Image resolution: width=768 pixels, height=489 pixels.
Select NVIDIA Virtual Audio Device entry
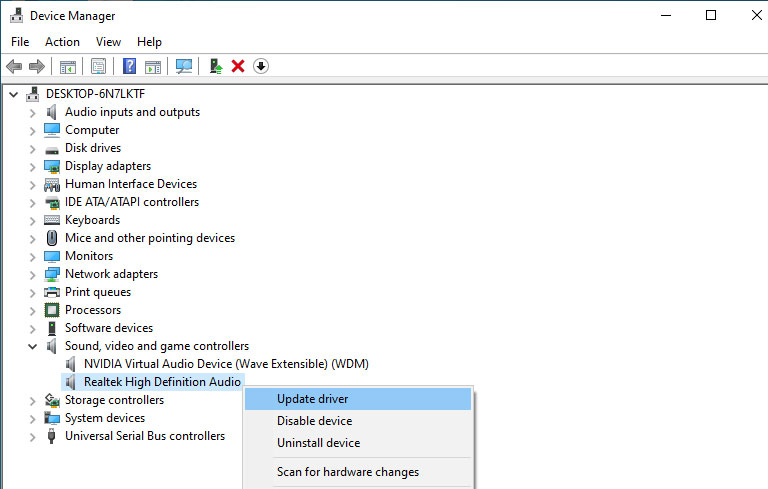(x=226, y=364)
